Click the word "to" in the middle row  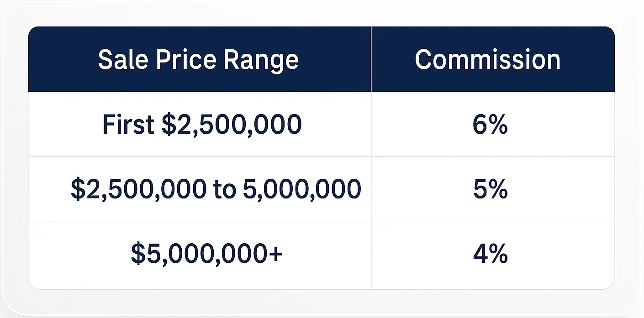pos(224,189)
